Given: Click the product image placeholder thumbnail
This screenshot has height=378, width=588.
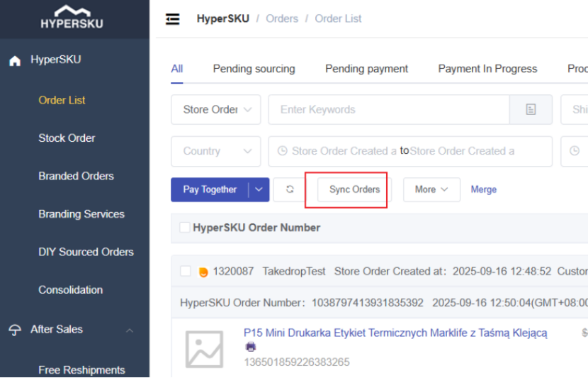Looking at the screenshot, I should 204,349.
